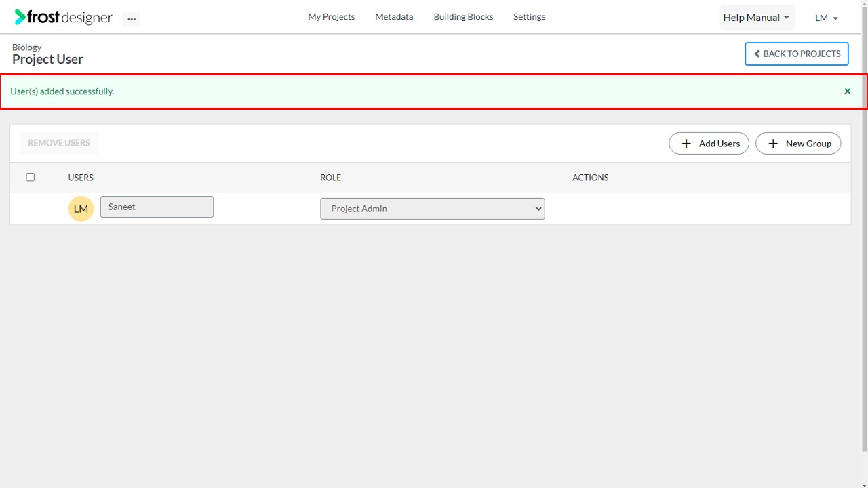The image size is (868, 488).
Task: Click the ROLE column header
Action: coord(331,178)
